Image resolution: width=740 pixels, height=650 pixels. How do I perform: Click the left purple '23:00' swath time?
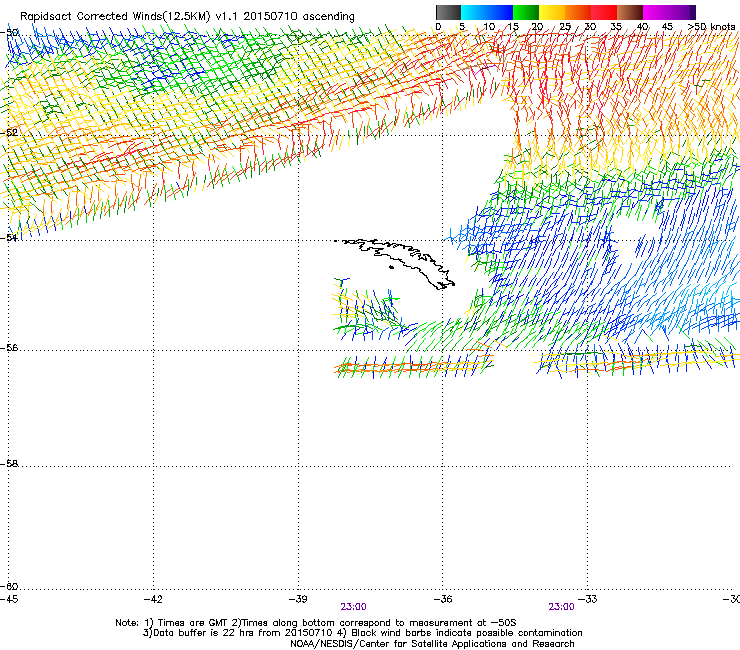click(x=353, y=607)
